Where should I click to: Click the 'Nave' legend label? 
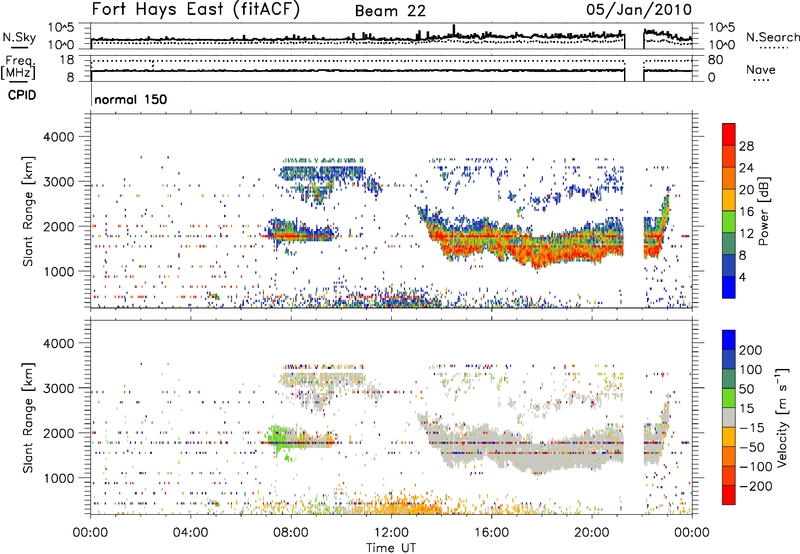(x=760, y=69)
